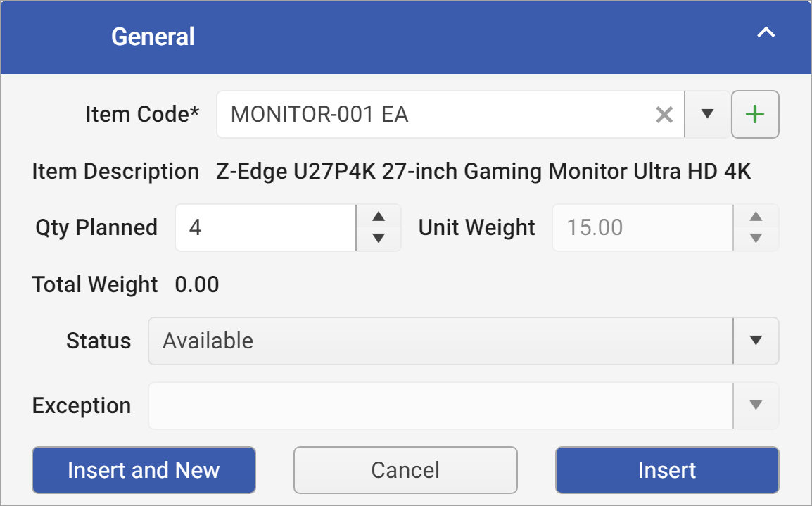This screenshot has width=812, height=506.
Task: Clear the Item Code field using the X icon
Action: pos(664,114)
